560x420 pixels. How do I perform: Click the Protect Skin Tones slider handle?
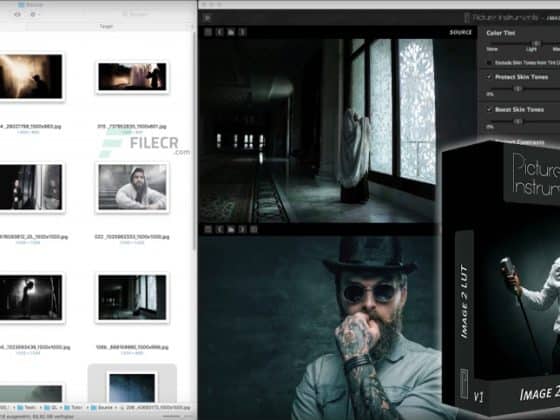518,89
